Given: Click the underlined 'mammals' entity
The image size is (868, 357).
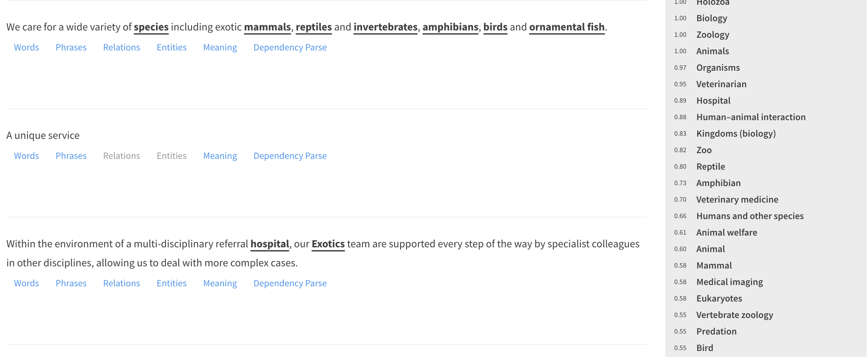Looking at the screenshot, I should tap(267, 27).
